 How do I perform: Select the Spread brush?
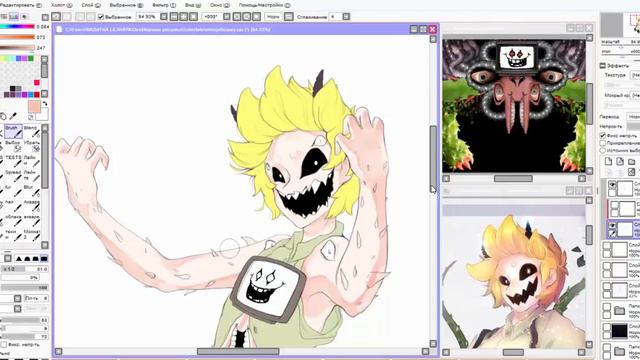pos(13,176)
